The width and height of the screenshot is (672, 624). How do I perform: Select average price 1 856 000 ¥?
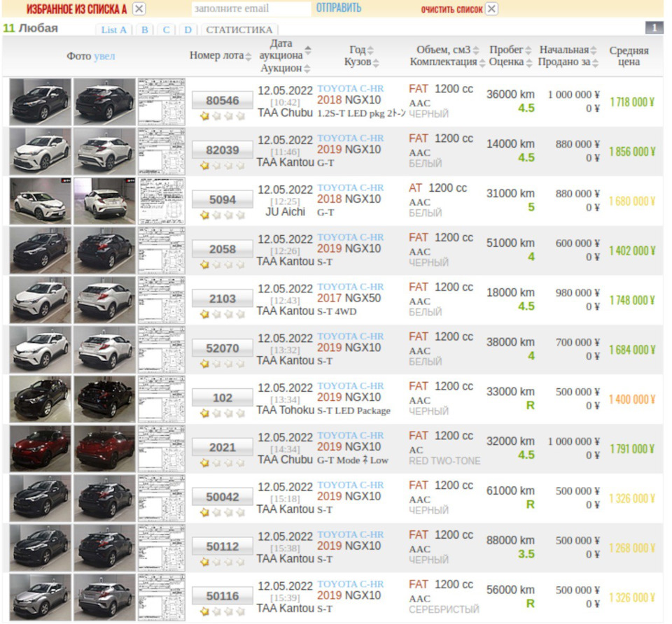[632, 152]
